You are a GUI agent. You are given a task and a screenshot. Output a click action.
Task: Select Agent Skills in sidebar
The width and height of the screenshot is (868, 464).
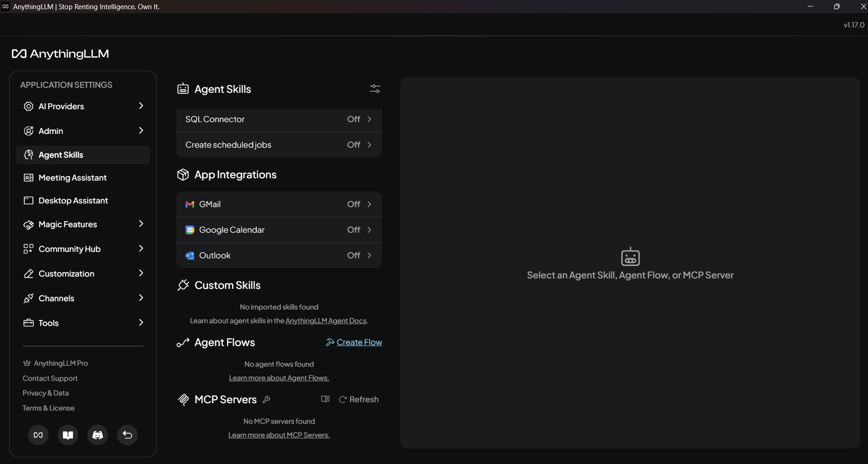pyautogui.click(x=83, y=155)
